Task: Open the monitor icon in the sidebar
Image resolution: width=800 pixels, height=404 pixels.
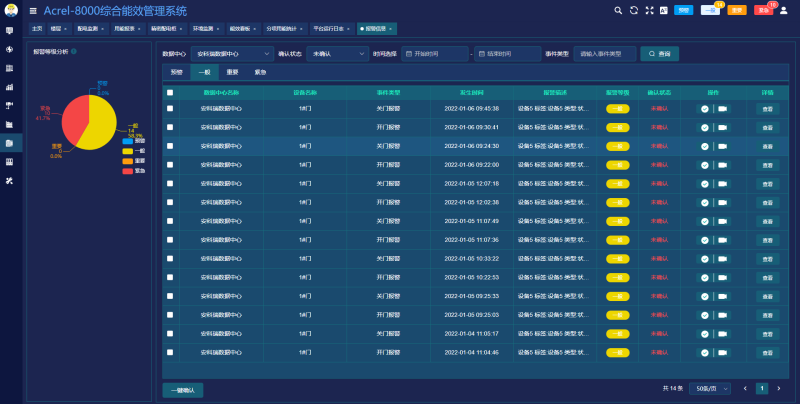Action: pyautogui.click(x=9, y=31)
